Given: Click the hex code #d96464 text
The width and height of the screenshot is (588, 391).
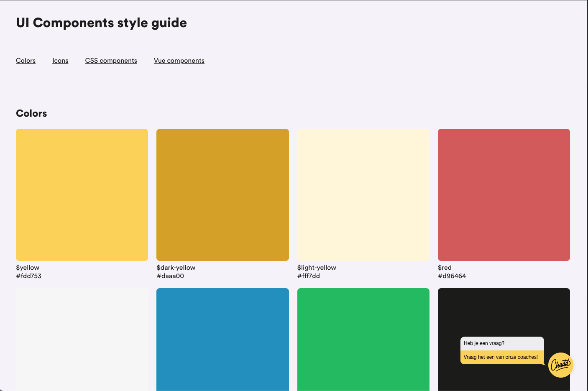Looking at the screenshot, I should (452, 276).
